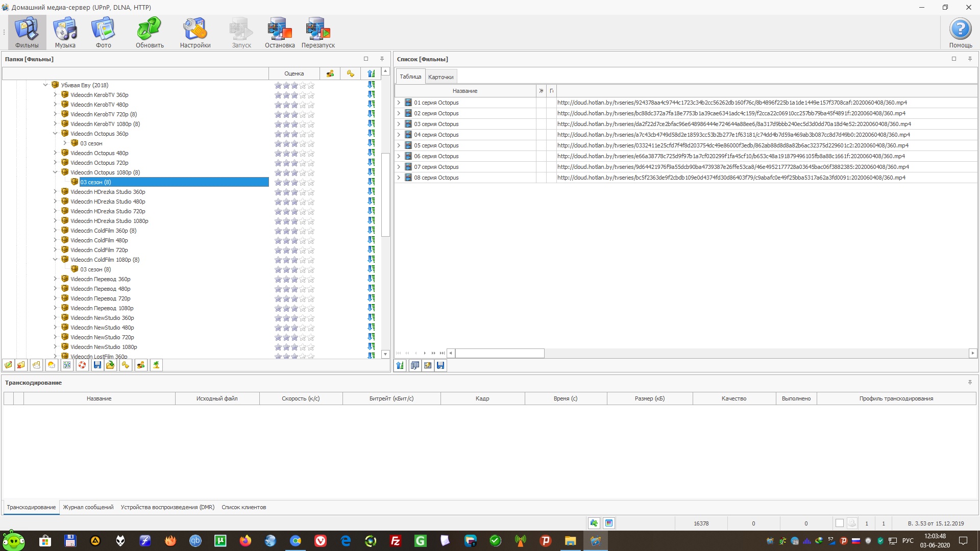Expand Videocdn HDrezka Studio 1080p folder
This screenshot has width=980, height=551.
pyautogui.click(x=55, y=221)
